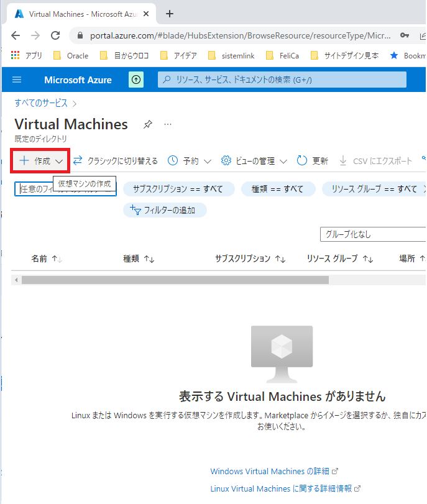Click the 更新 refresh button
The image size is (427, 504).
pyautogui.click(x=312, y=161)
